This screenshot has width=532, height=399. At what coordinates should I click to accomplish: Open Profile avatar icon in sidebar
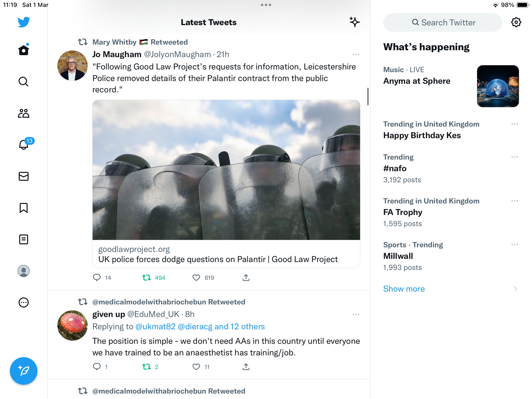pos(24,271)
